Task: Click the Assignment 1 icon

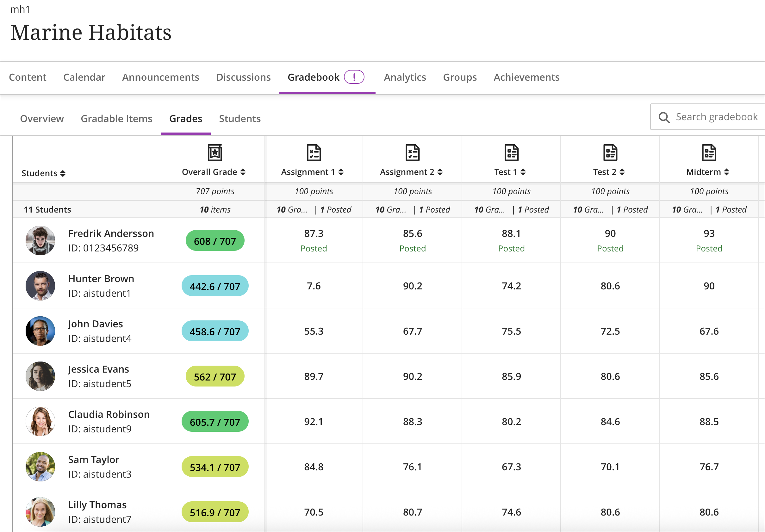Action: 314,152
